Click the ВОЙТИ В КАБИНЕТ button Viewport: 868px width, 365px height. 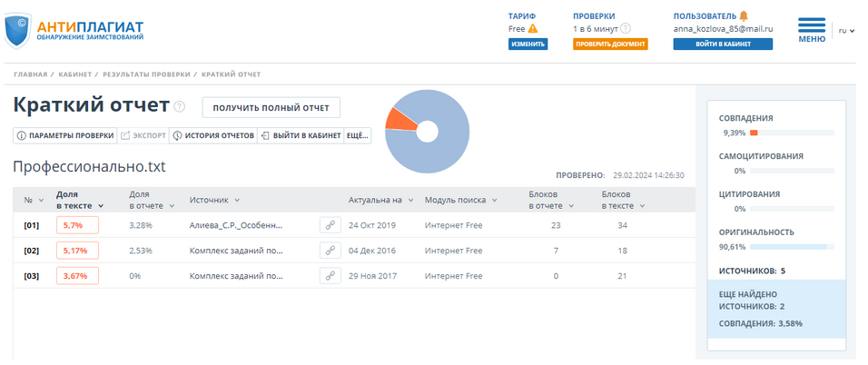[x=723, y=44]
